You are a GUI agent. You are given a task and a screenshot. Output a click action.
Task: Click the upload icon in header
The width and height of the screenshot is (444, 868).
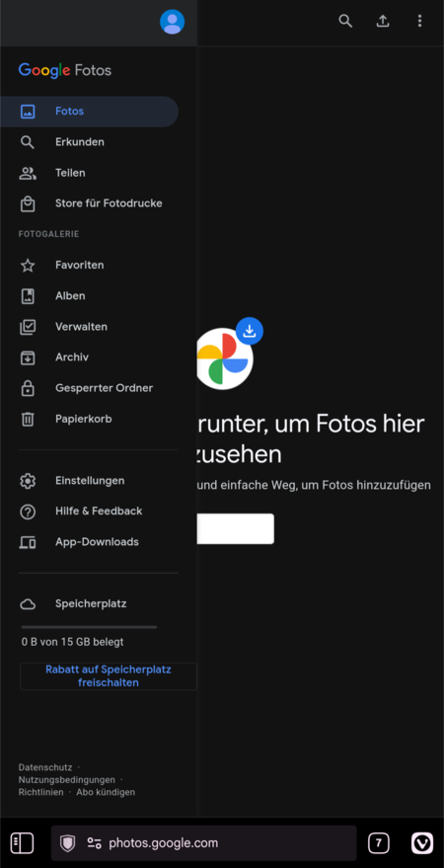pos(383,21)
